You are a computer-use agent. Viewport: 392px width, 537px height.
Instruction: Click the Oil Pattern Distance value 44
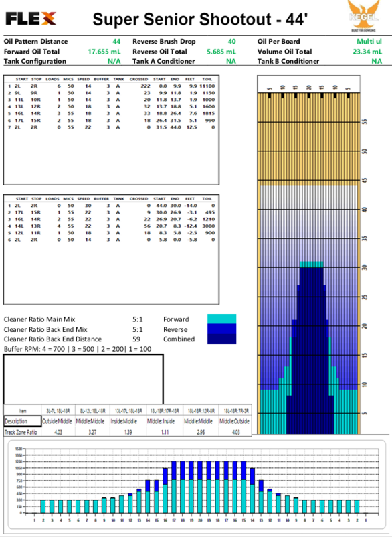pyautogui.click(x=116, y=41)
